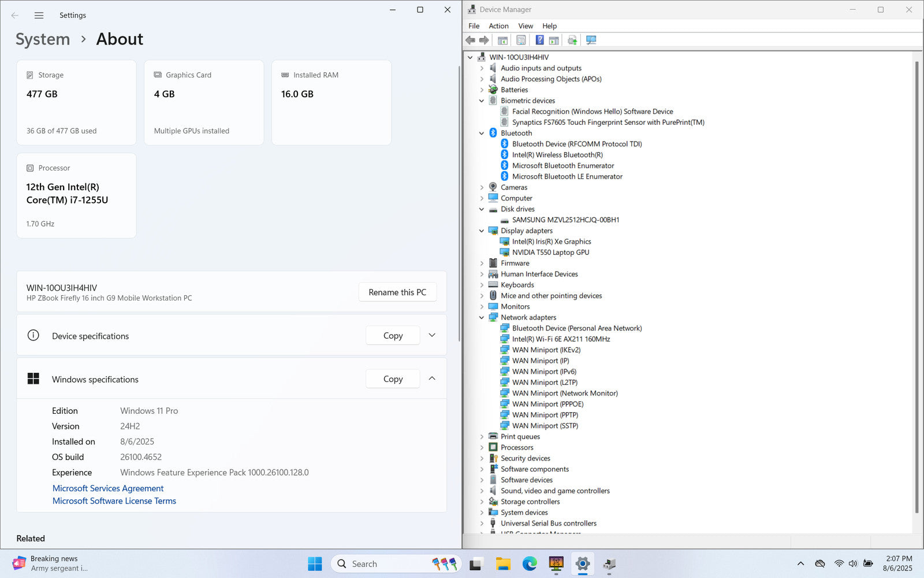The height and width of the screenshot is (578, 924).
Task: Select Intel(R) Wi-Fi 6E AX211 160MHz adapter
Action: (x=560, y=339)
